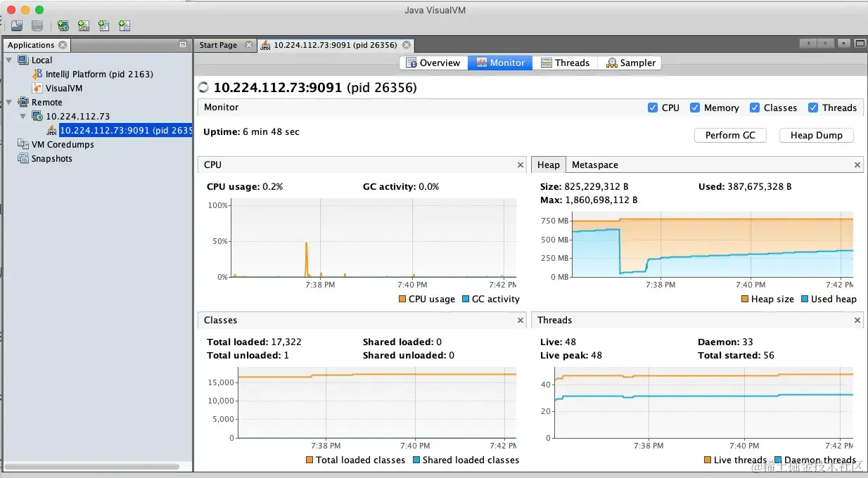
Task: Switch to the Threads tab
Action: [566, 63]
